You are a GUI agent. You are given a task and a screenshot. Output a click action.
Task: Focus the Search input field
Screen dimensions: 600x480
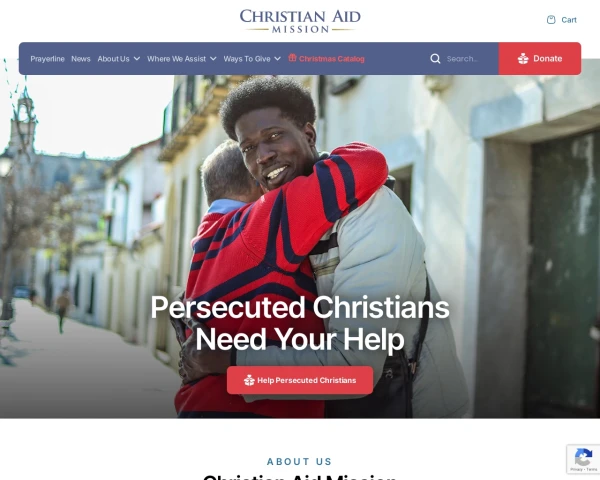click(471, 59)
